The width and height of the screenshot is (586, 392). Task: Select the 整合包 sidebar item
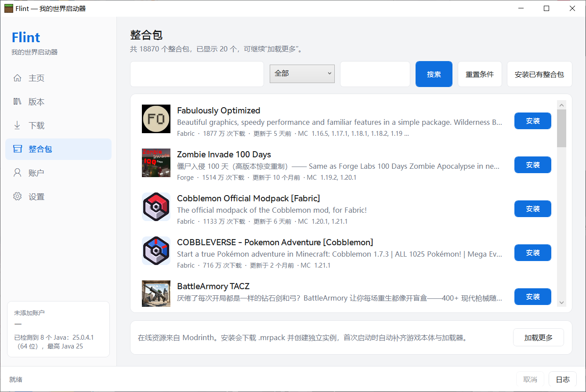click(x=58, y=149)
